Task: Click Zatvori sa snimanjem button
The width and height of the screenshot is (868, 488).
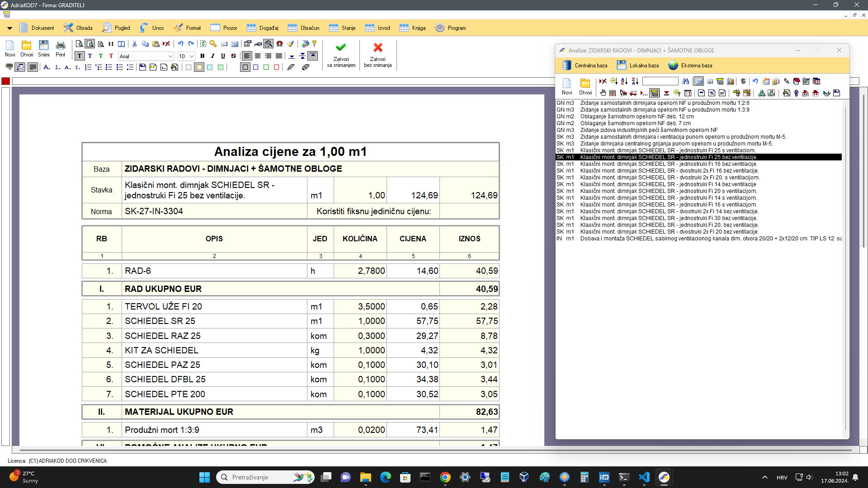Action: coord(341,55)
